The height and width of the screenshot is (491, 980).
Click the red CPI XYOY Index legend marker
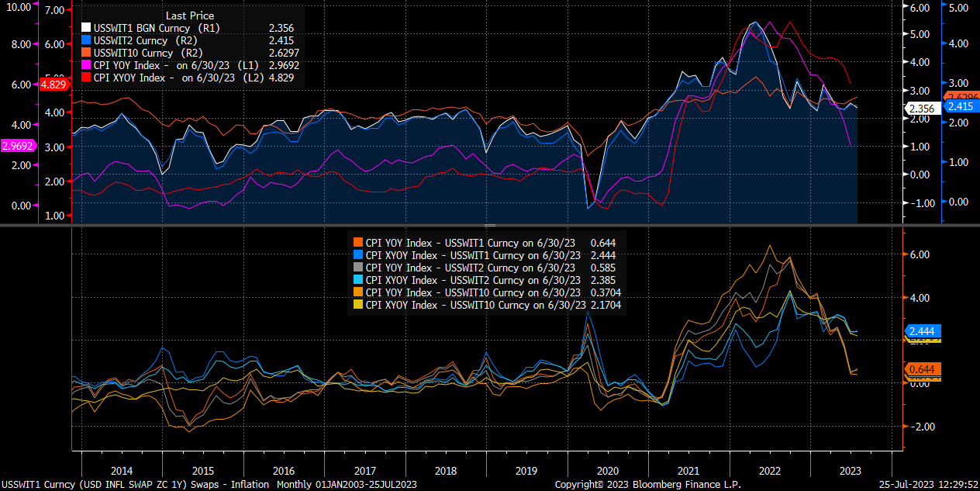tap(85, 78)
